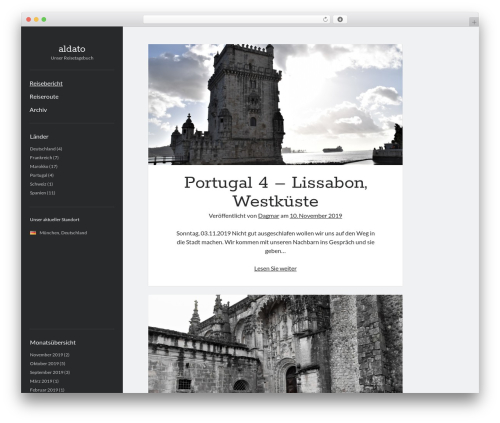Open the Archiv menu item
The width and height of the screenshot is (500, 423).
point(38,110)
